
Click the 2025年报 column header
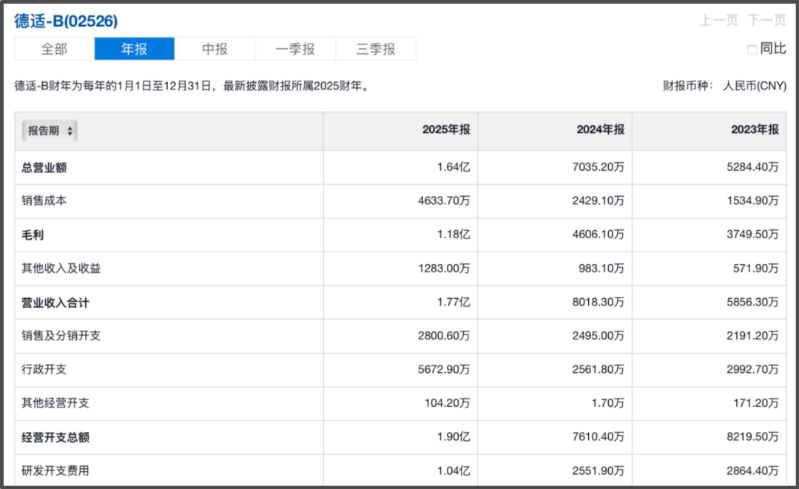pyautogui.click(x=446, y=131)
